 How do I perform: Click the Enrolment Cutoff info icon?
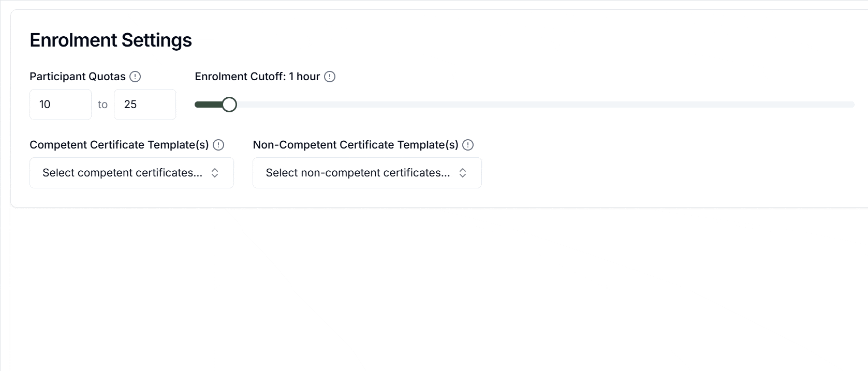tap(330, 77)
